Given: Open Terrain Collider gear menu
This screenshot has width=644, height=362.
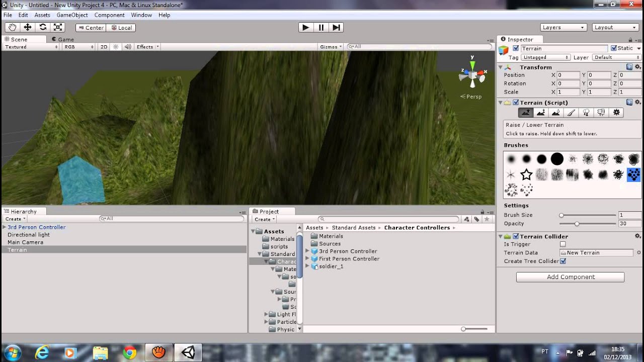Looking at the screenshot, I should click(637, 236).
